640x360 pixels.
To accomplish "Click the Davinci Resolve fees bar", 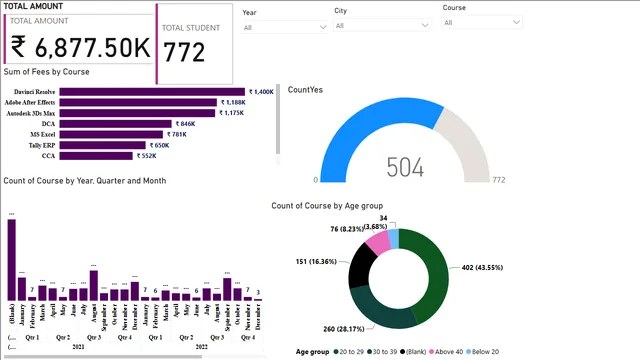I will [x=152, y=92].
